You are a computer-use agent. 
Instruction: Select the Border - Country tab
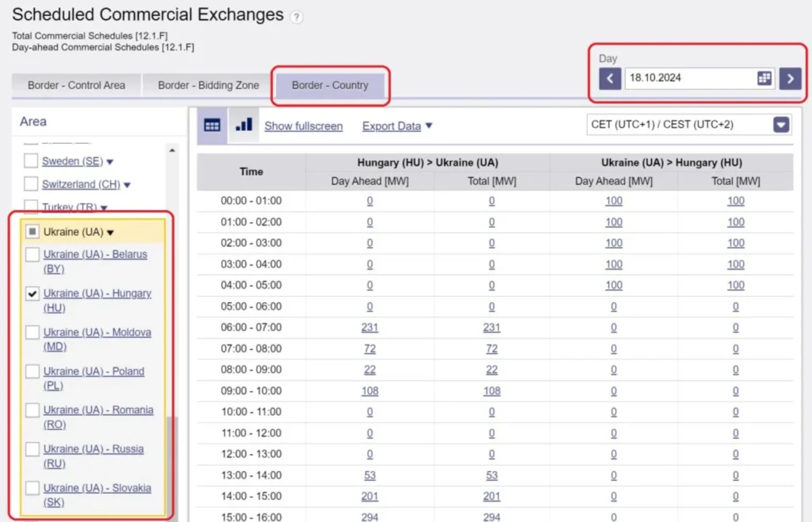coord(330,85)
